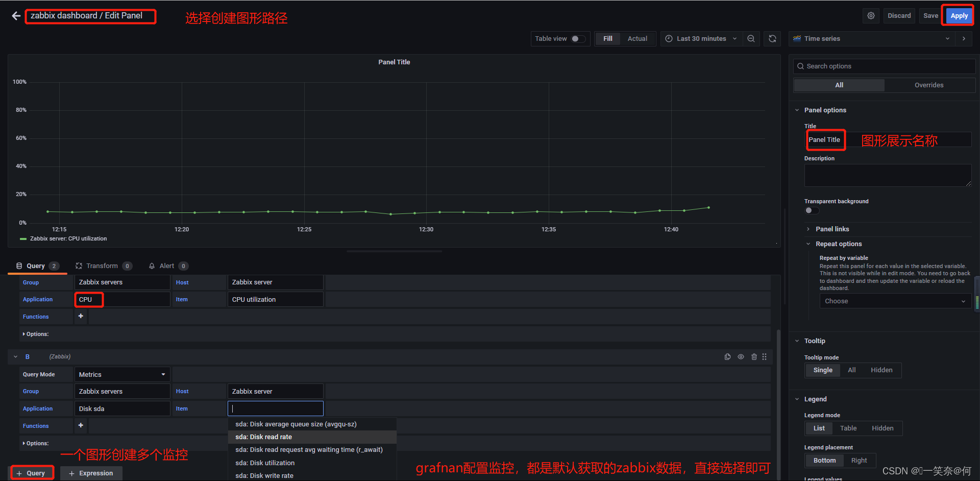Hide query B with the eye icon
The image size is (980, 481).
[741, 357]
